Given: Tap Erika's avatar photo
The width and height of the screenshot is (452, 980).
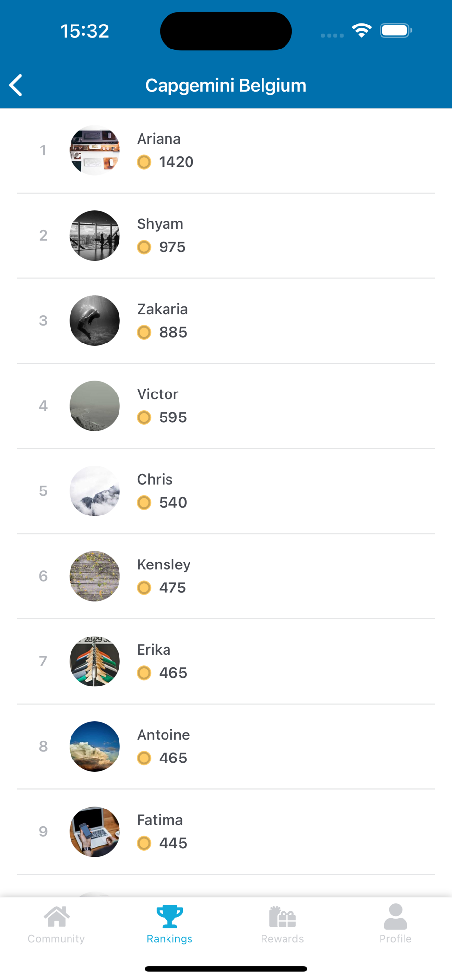Looking at the screenshot, I should 95,661.
